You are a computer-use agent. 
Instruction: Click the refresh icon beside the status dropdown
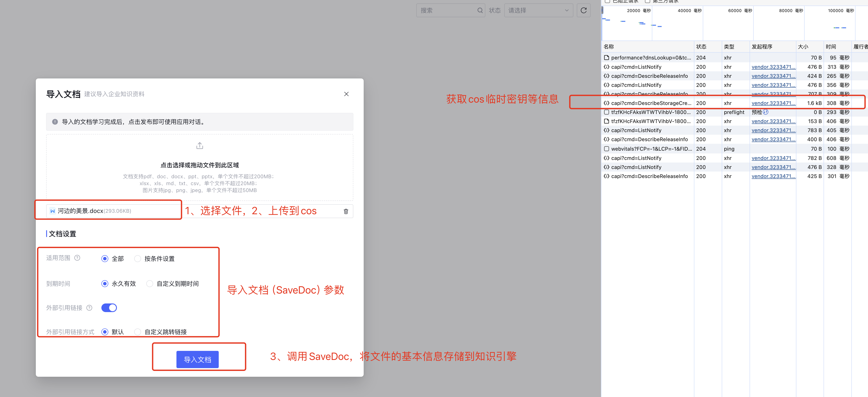583,10
